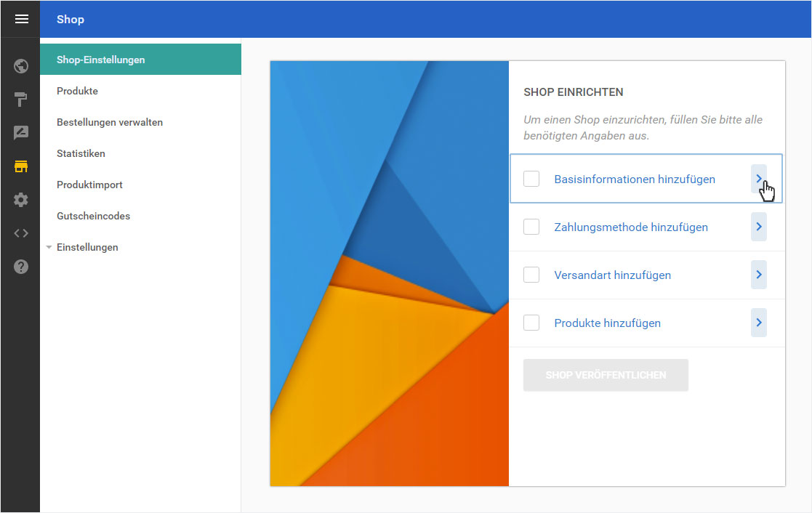
Task: Check the Basisinformationen hinzufügen checkbox
Action: (x=531, y=179)
